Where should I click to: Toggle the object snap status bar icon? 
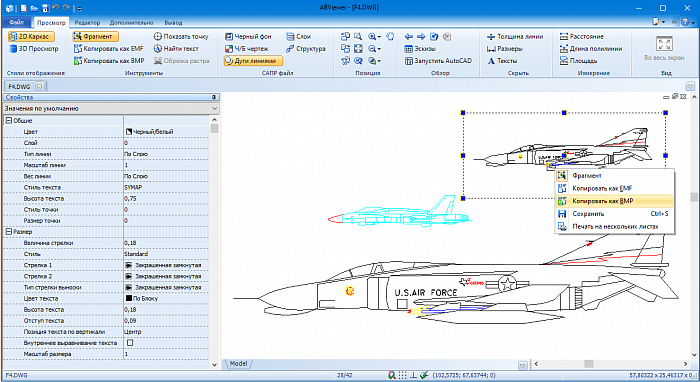(424, 375)
